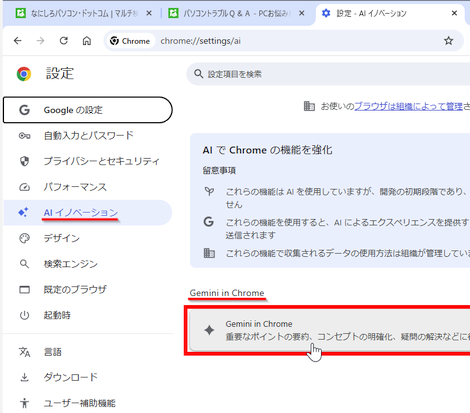The height and width of the screenshot is (413, 470).
Task: Open 既定のブラウザ settings
Action: pos(88,289)
